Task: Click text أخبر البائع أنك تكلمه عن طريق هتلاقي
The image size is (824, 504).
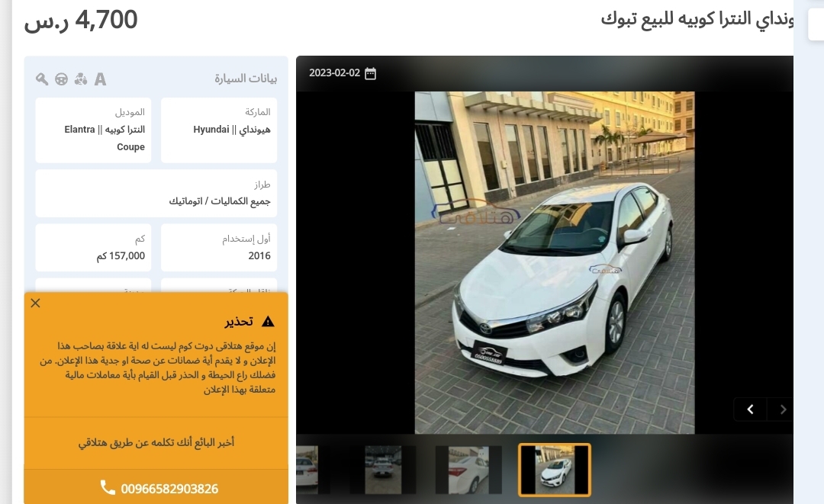Action: 156,442
